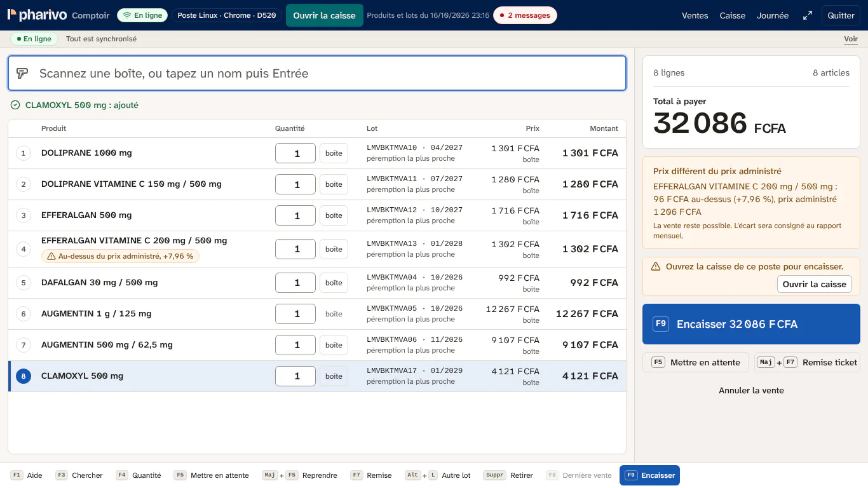Click 'Mettre en attente' in the right panel
The height and width of the screenshot is (488, 868).
point(696,362)
